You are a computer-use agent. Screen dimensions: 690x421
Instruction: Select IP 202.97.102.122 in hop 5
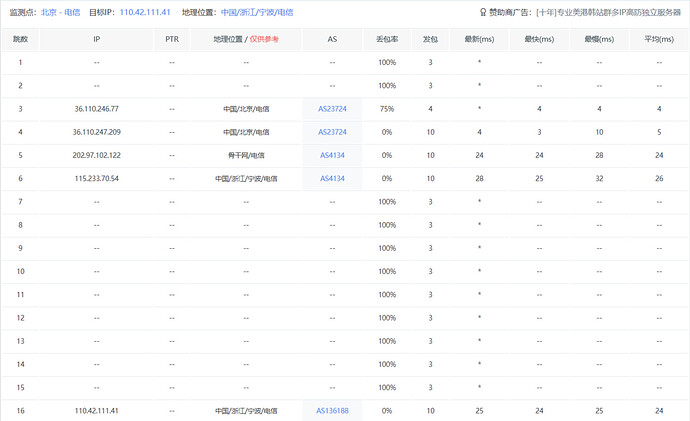coord(96,155)
